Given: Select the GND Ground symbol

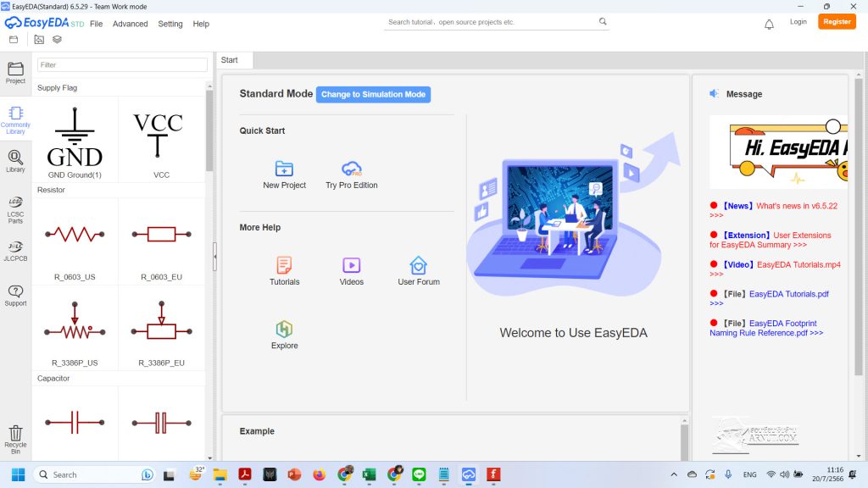Looking at the screenshot, I should coord(75,141).
